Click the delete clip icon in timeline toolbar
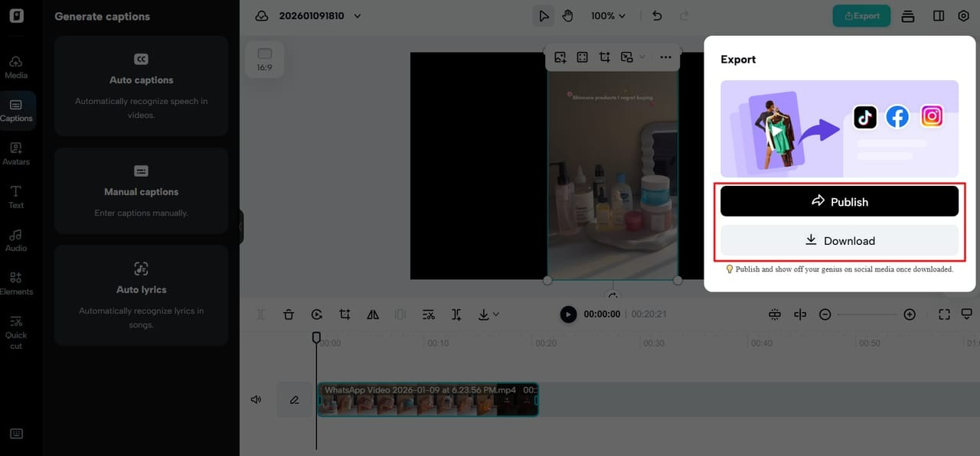Image resolution: width=980 pixels, height=456 pixels. pyautogui.click(x=289, y=314)
